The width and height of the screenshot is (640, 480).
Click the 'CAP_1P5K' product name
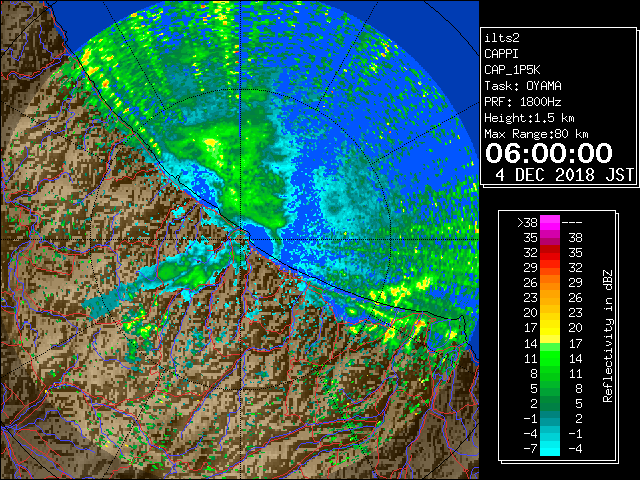pyautogui.click(x=512, y=70)
